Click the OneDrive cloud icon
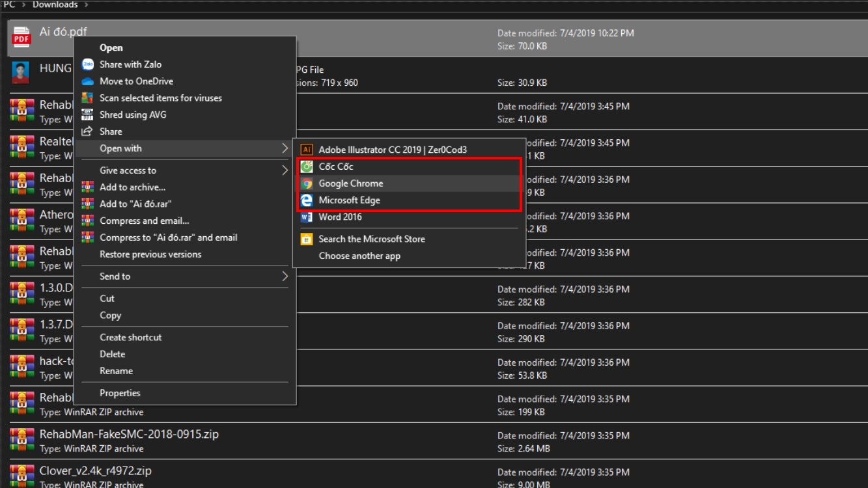Viewport: 868px width, 488px height. click(87, 81)
